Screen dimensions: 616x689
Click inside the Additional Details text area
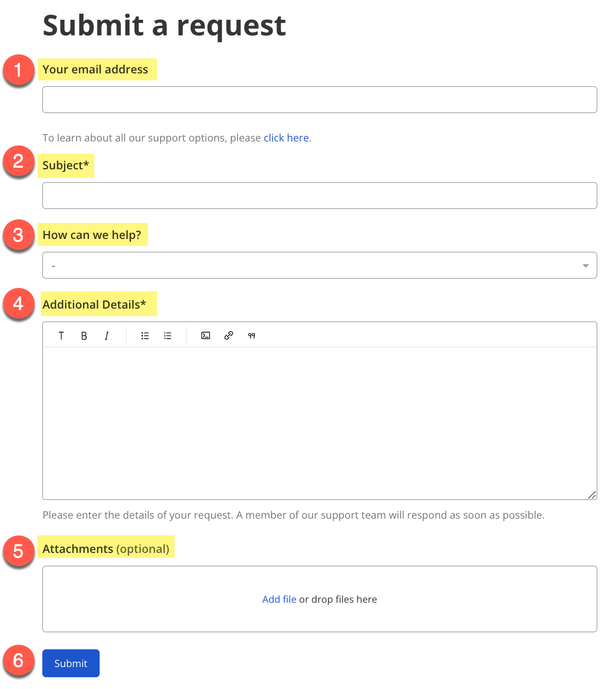coord(319,423)
